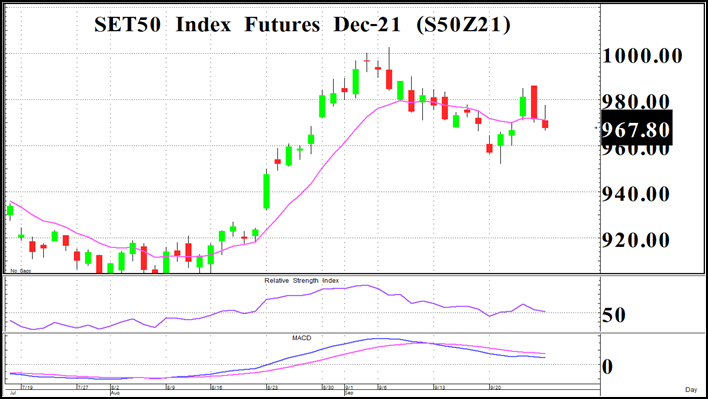708x399 pixels.
Task: Click the Relative Strength Index panel title
Action: pyautogui.click(x=302, y=280)
